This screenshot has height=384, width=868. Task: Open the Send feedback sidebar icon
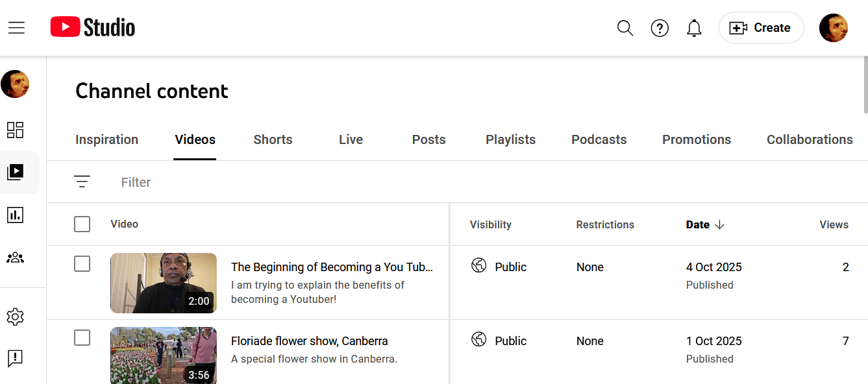pos(15,358)
